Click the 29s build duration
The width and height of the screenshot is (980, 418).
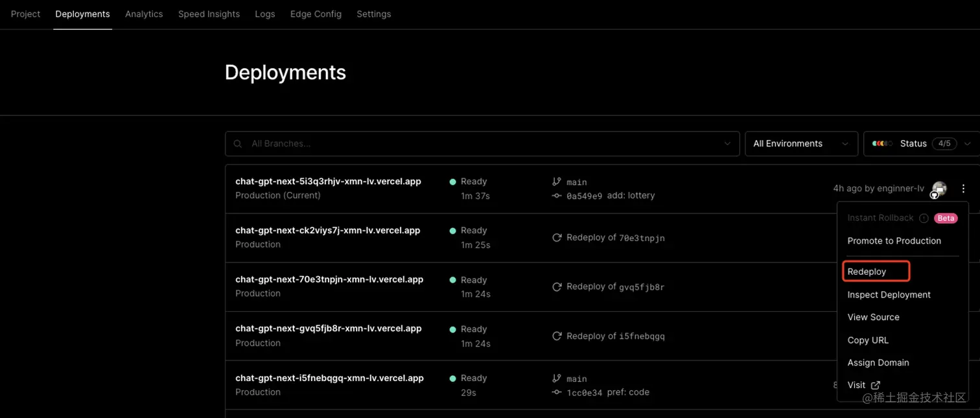(x=469, y=393)
